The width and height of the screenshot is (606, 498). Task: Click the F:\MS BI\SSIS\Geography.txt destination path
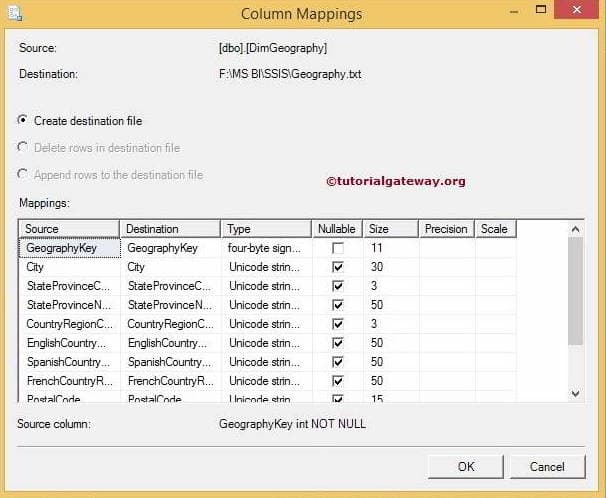coord(290,74)
